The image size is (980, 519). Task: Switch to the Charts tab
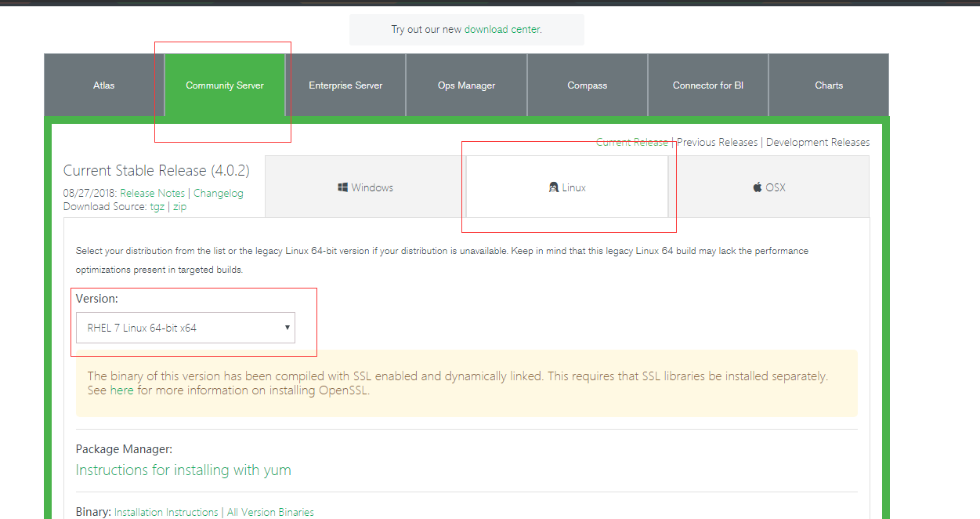829,85
